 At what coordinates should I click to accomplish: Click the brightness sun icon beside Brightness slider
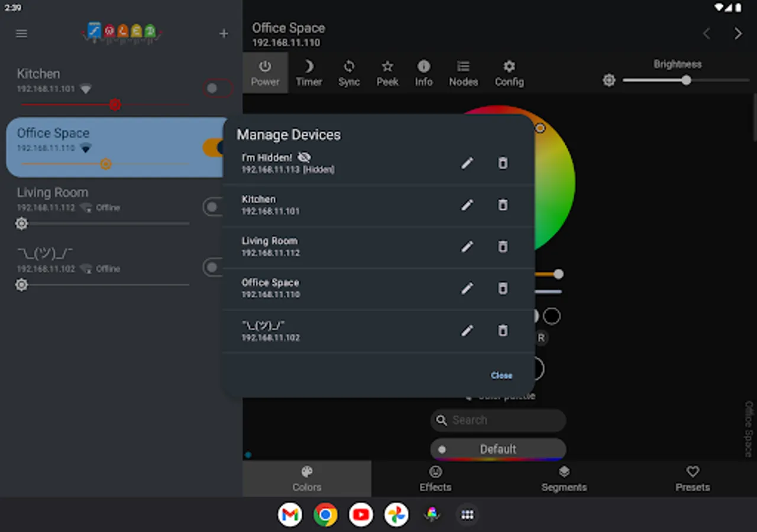(609, 80)
